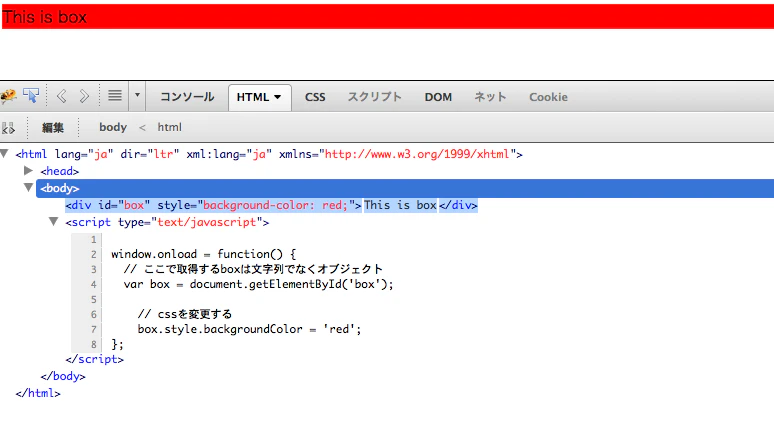Image resolution: width=774 pixels, height=424 pixels.
Task: Select body in the breadcrumb path
Action: click(113, 127)
